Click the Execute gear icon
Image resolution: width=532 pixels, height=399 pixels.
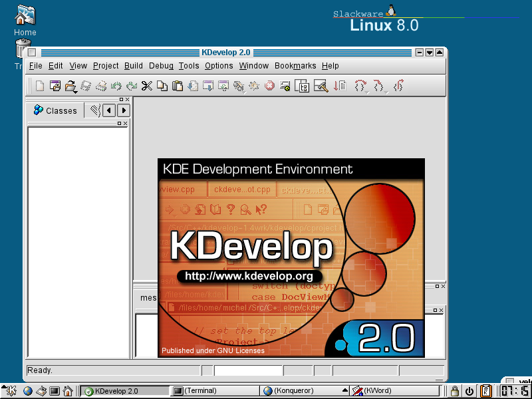(x=254, y=86)
